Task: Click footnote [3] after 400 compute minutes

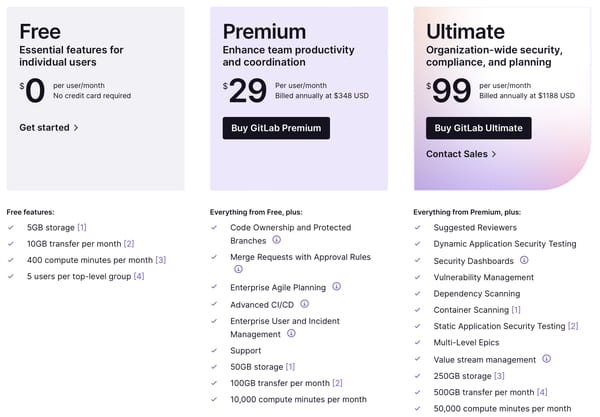Action: 161,260
